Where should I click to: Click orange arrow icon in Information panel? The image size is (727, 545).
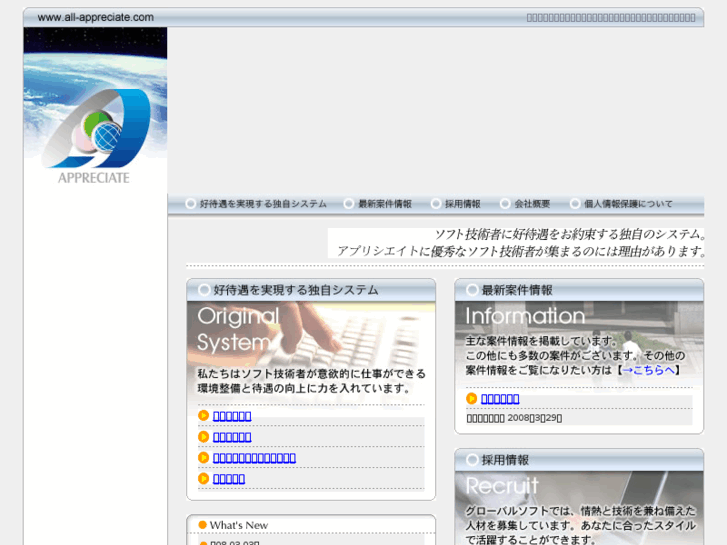[472, 398]
